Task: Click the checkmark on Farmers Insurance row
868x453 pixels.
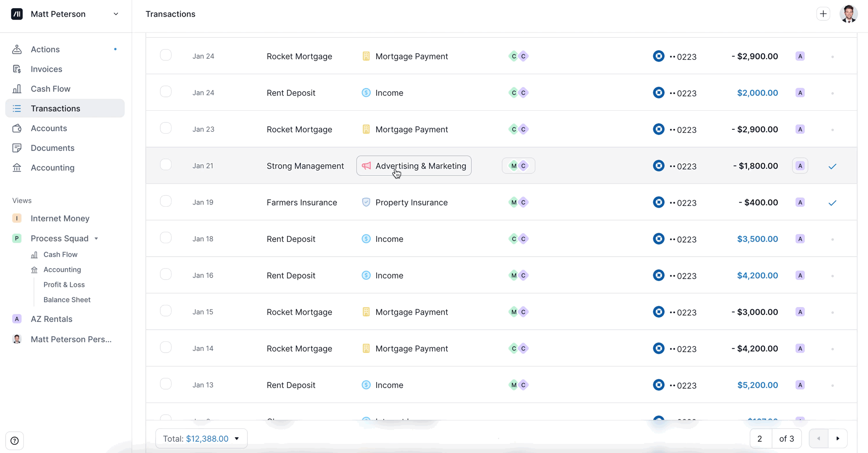Action: [832, 203]
